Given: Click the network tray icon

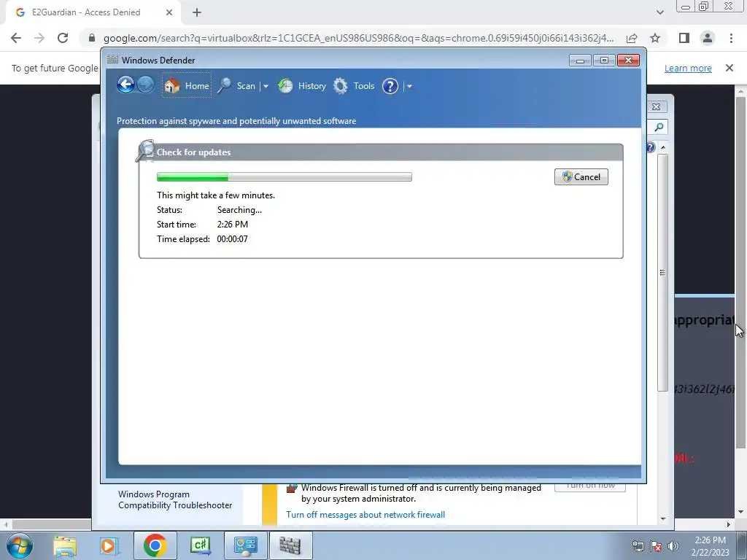Looking at the screenshot, I should click(x=638, y=546).
